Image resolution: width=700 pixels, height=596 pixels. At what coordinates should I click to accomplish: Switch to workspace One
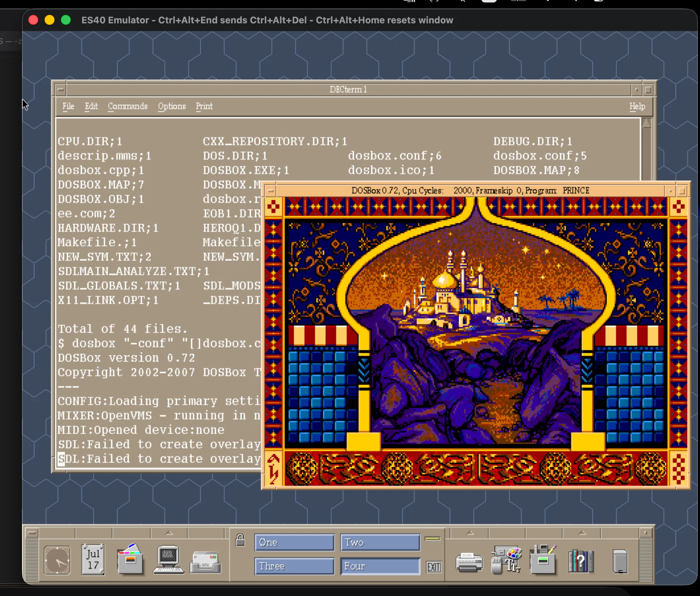[x=294, y=543]
